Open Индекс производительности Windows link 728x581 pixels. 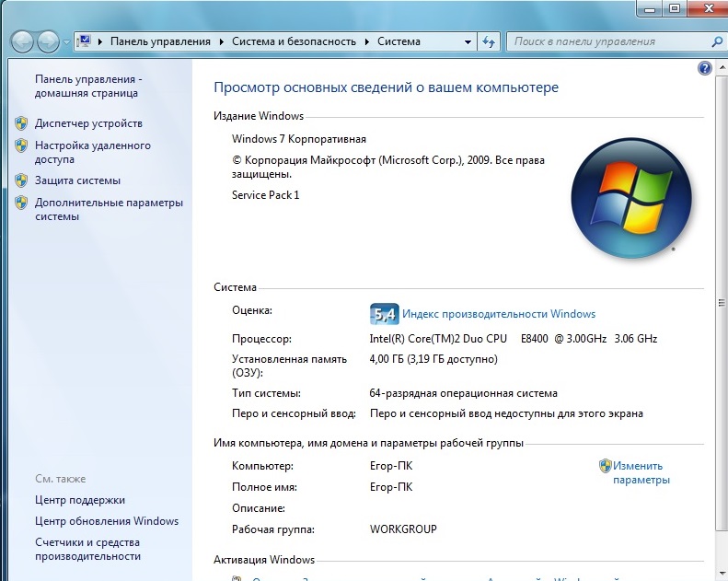499,314
